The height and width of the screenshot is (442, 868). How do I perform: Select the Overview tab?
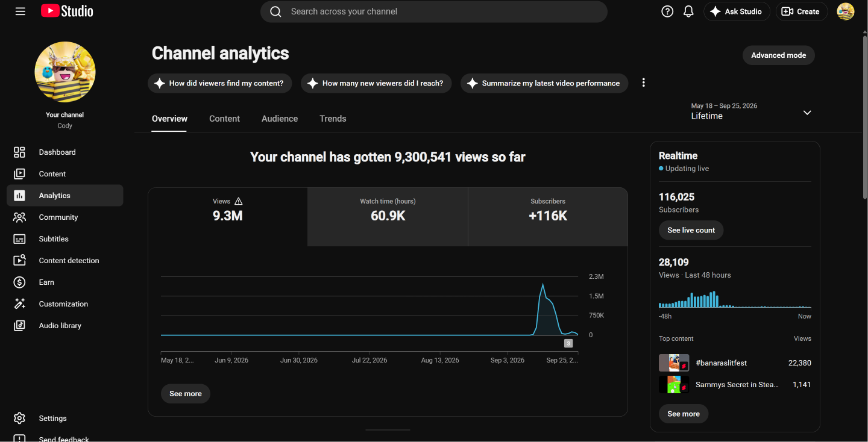(x=169, y=119)
